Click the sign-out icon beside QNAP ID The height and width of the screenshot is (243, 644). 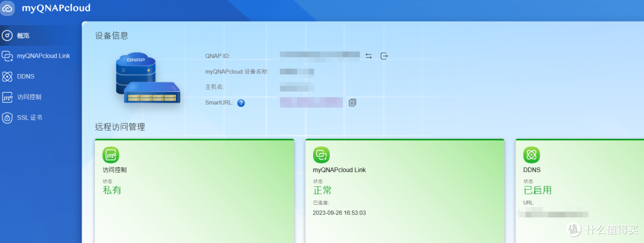[384, 56]
